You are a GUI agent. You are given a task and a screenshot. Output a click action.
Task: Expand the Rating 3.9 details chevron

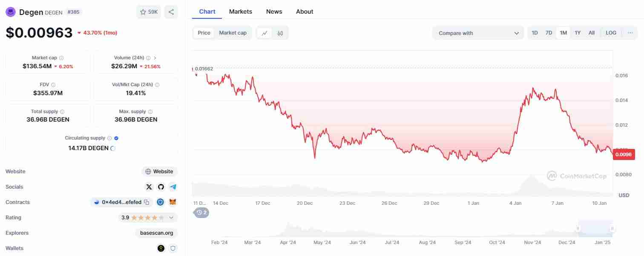171,218
